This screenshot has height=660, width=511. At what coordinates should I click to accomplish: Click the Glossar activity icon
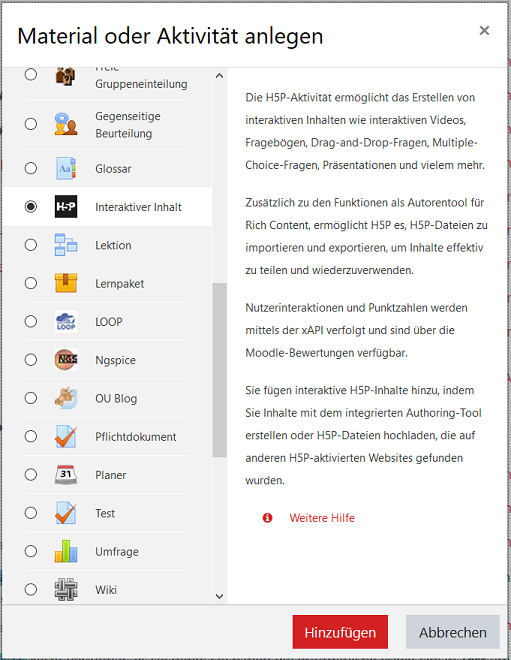coord(66,168)
